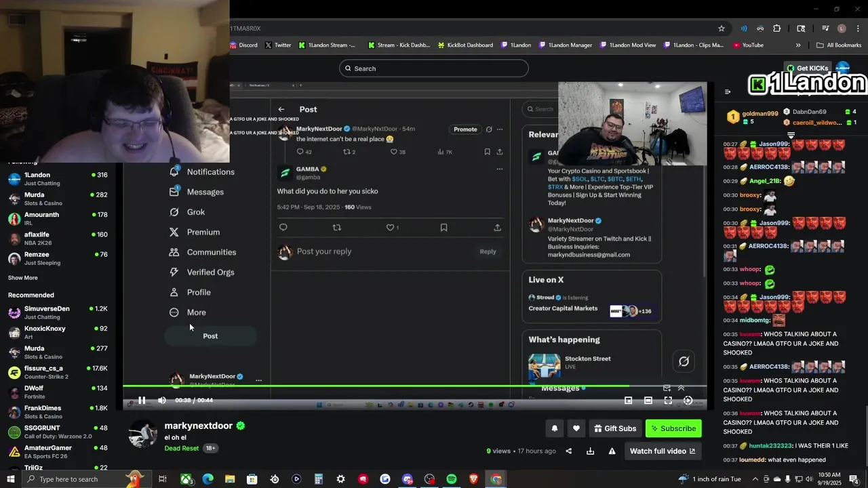
Task: Open Brave browser from taskbar
Action: coord(473,479)
